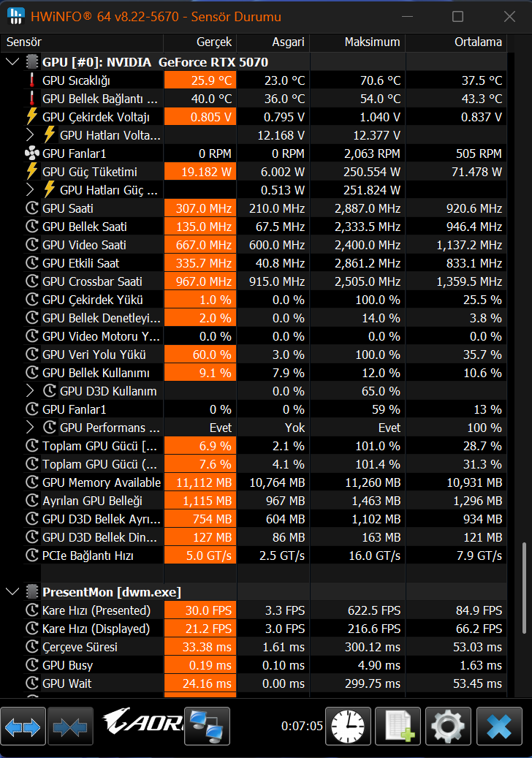Image resolution: width=532 pixels, height=758 pixels.
Task: Click the clock icon beside GPU Çekirdek Yükü
Action: click(32, 300)
